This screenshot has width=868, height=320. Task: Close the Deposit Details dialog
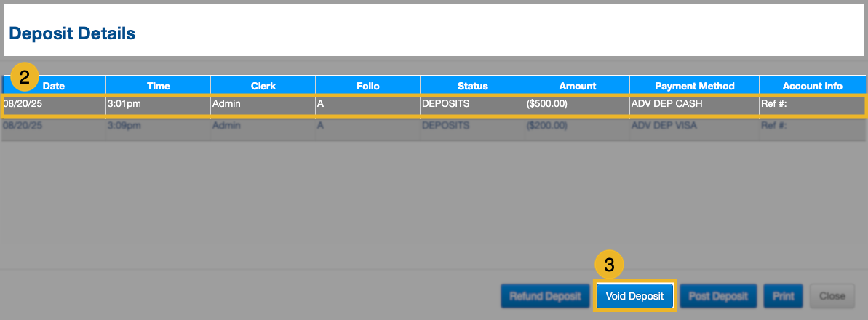click(831, 296)
